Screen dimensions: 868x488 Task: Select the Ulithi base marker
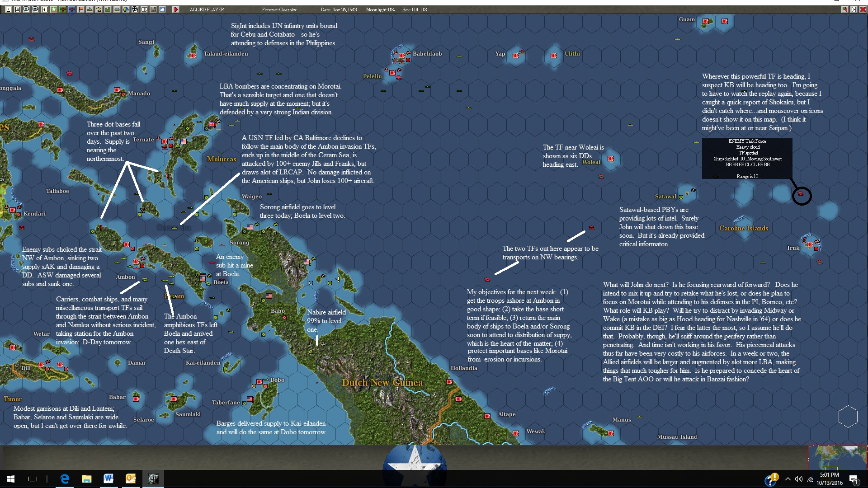pyautogui.click(x=554, y=56)
